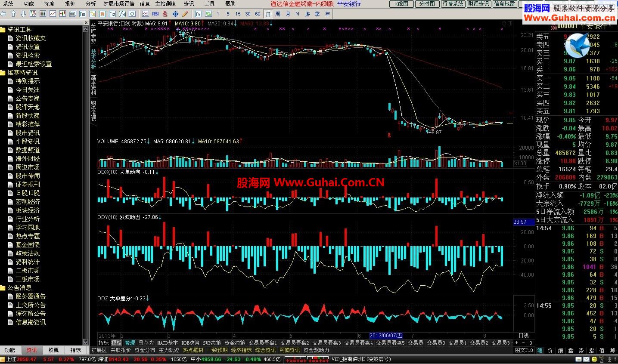Select the DDE决策 template tab
This screenshot has height=364, width=618.
click(190, 343)
